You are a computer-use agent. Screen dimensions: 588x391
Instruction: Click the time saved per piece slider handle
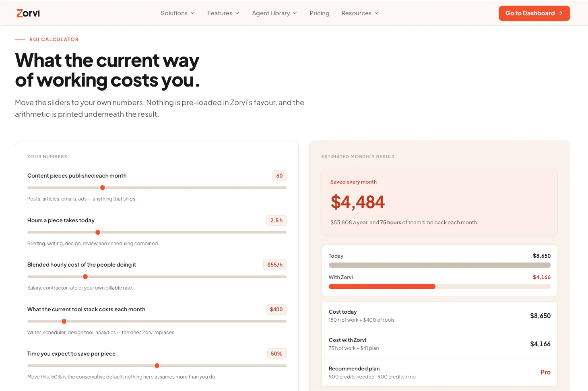tap(157, 366)
